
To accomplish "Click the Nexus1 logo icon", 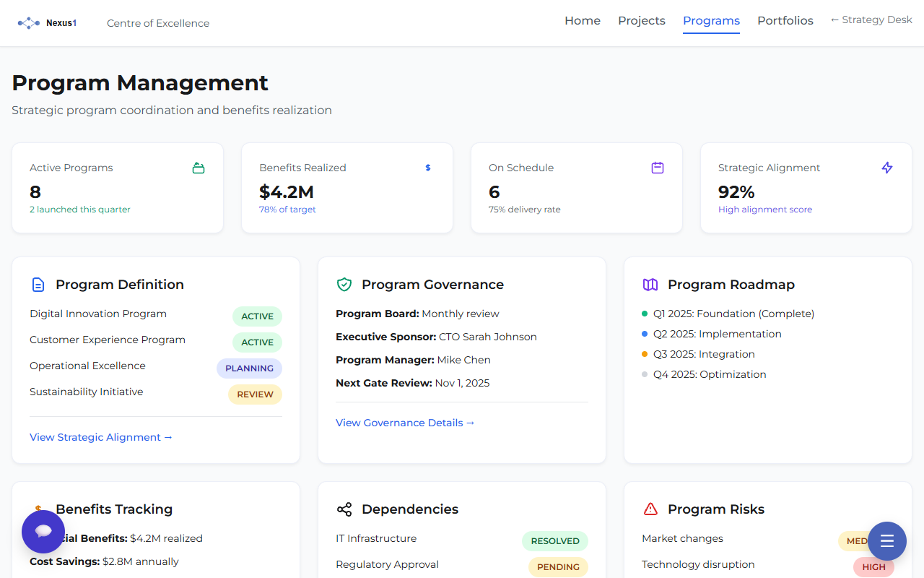I will click(28, 22).
